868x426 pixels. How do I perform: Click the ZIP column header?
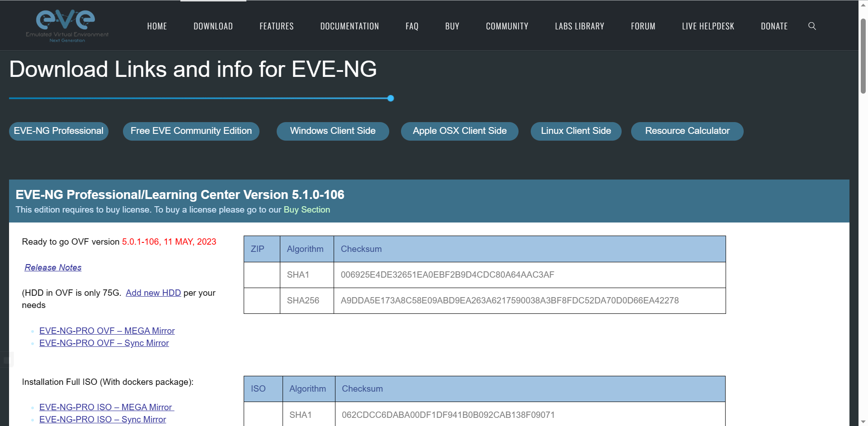click(x=262, y=249)
